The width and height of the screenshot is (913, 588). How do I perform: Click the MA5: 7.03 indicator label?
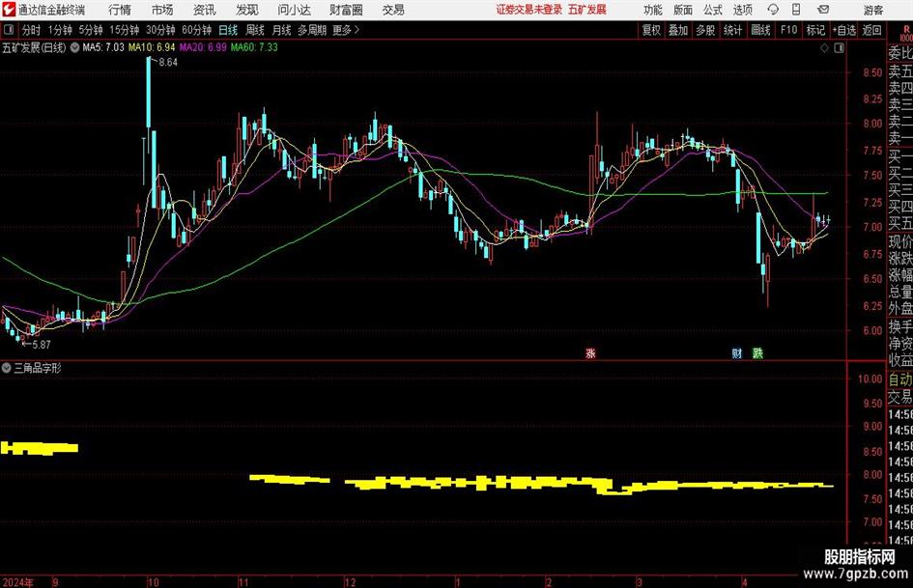103,47
